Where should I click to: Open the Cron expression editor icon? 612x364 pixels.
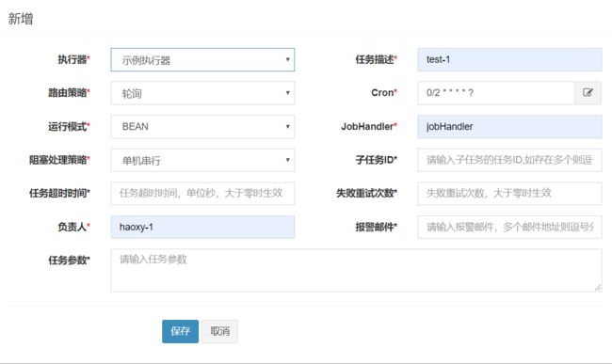click(x=588, y=93)
